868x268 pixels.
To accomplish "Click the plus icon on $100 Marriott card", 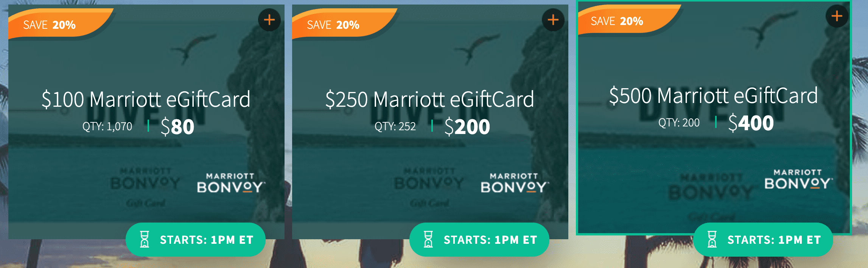I will pyautogui.click(x=269, y=20).
